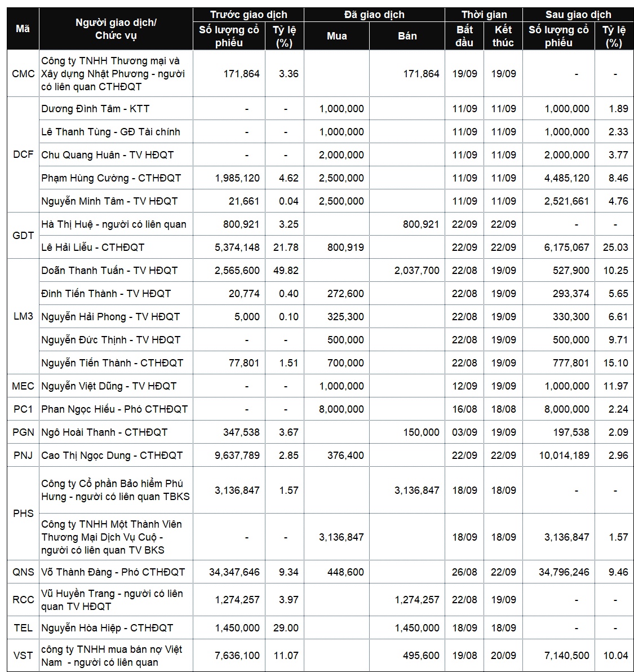Select the 'Đã giao dịch' header cell
The image size is (634, 672).
tap(374, 15)
